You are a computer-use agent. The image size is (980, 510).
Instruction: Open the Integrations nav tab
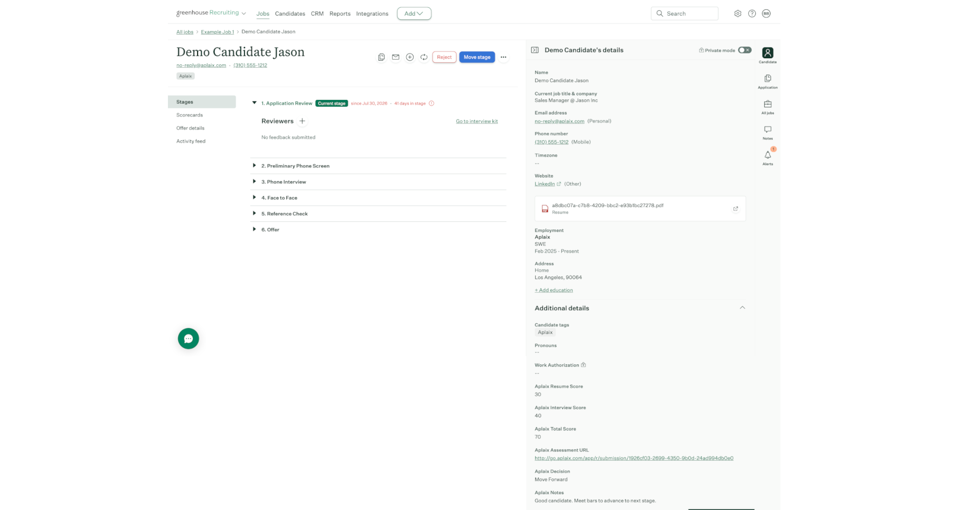[x=372, y=14]
